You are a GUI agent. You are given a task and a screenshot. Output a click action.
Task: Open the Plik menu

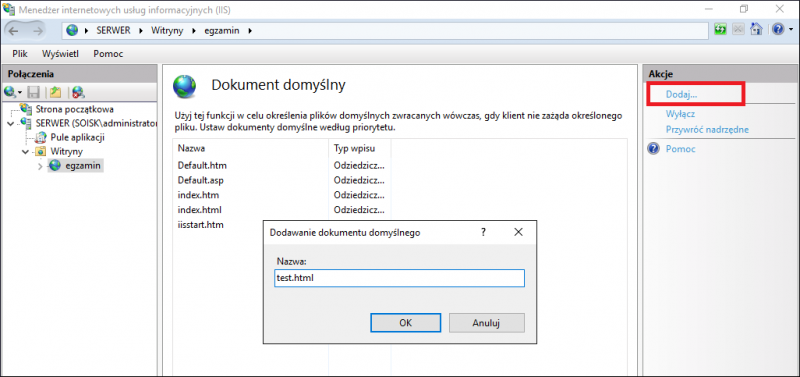tap(19, 54)
